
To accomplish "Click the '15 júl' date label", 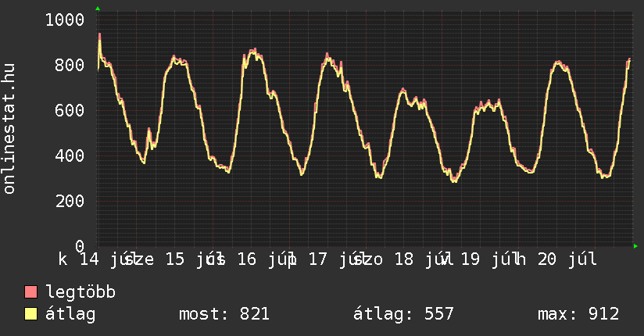I will 195,259.
